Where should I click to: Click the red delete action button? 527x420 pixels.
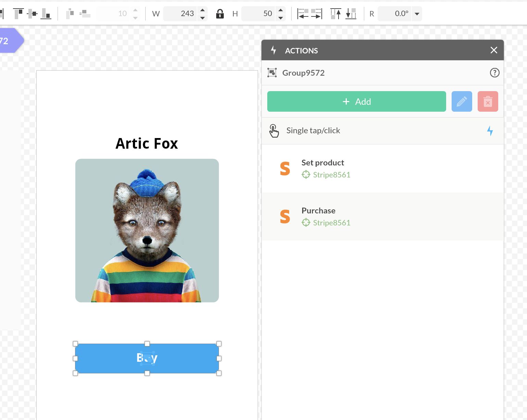(488, 101)
